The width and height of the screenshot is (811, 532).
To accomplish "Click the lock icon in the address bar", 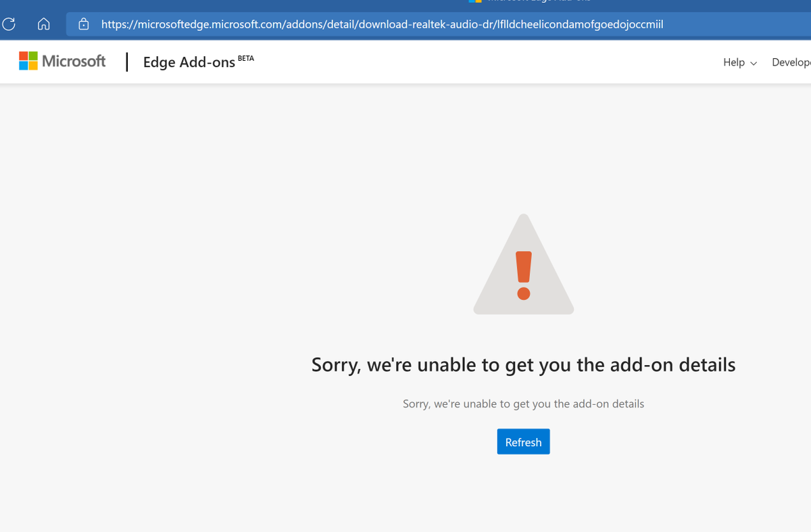I will coord(83,24).
